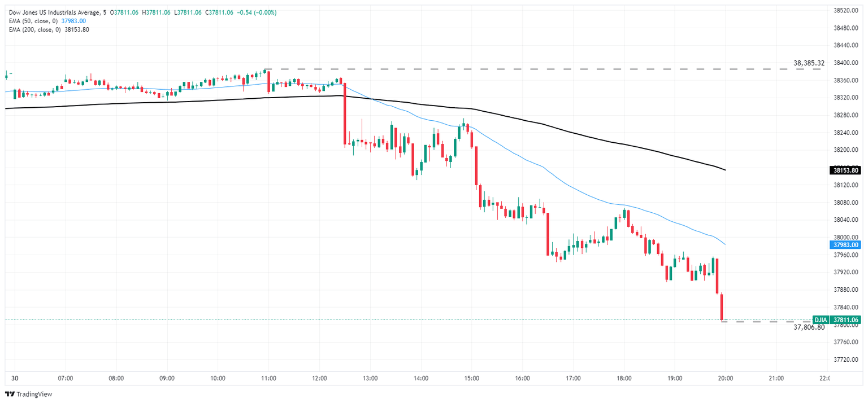Click the black 38153.80 EMA price label
Image resolution: width=868 pixels, height=403 pixels.
[x=846, y=170]
